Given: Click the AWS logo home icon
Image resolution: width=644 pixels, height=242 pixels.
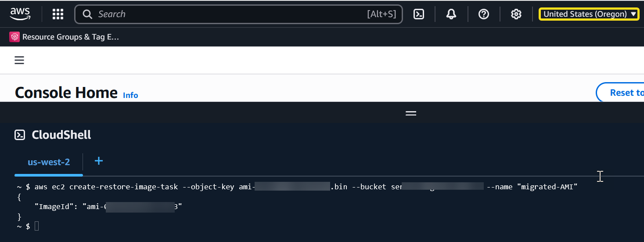Looking at the screenshot, I should 20,14.
